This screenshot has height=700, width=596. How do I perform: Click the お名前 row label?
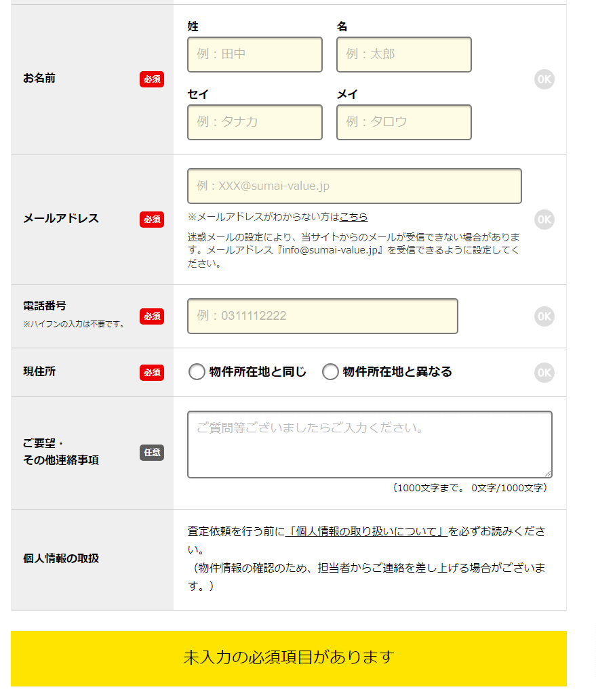[39, 78]
